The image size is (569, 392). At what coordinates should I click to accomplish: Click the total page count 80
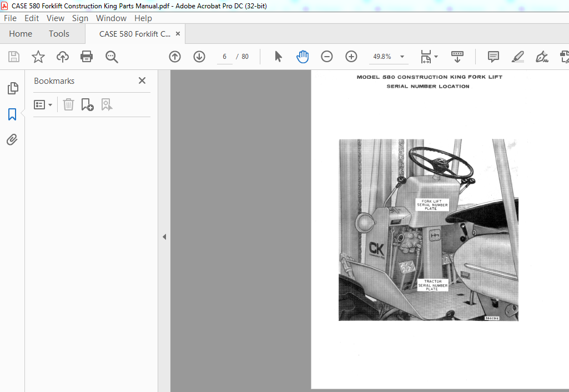tap(245, 57)
